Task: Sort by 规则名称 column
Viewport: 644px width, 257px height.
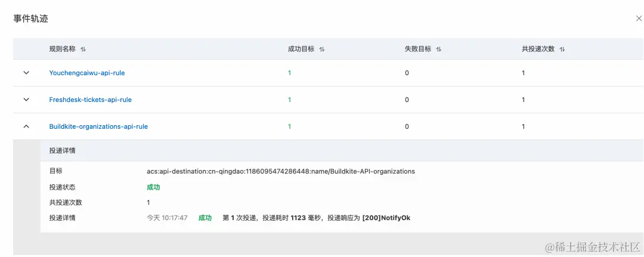Action: pos(83,49)
